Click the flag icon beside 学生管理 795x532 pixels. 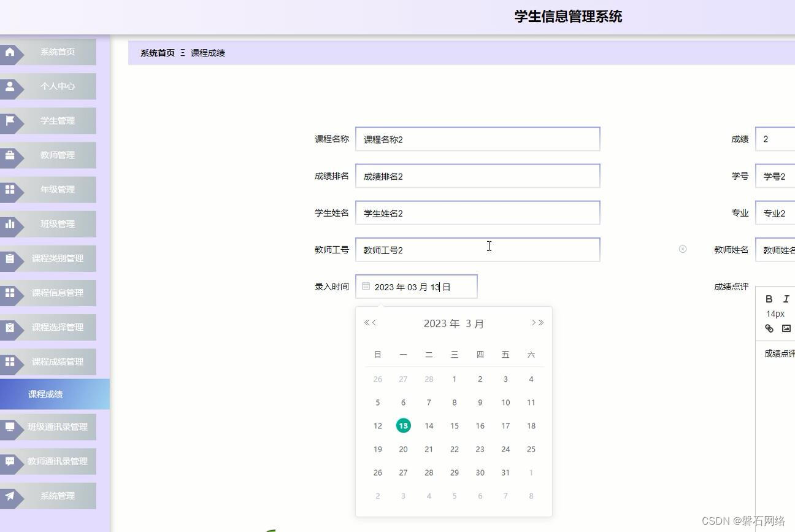[9, 120]
